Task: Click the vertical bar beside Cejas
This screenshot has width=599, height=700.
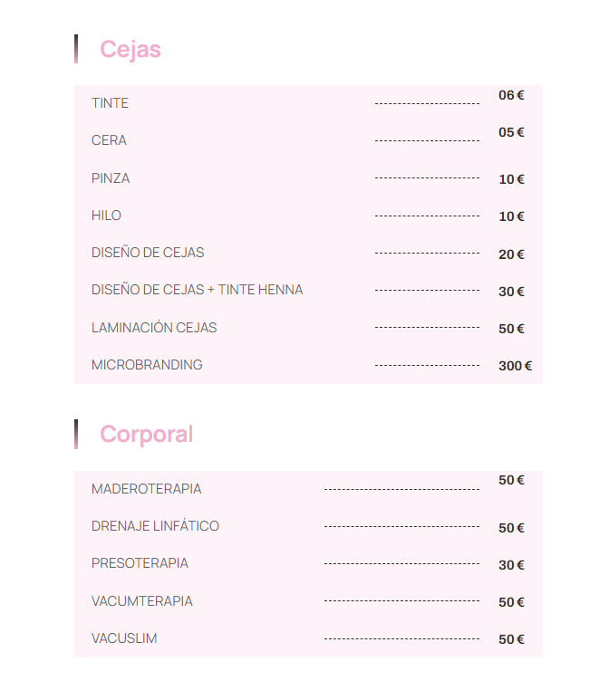Action: pos(76,49)
